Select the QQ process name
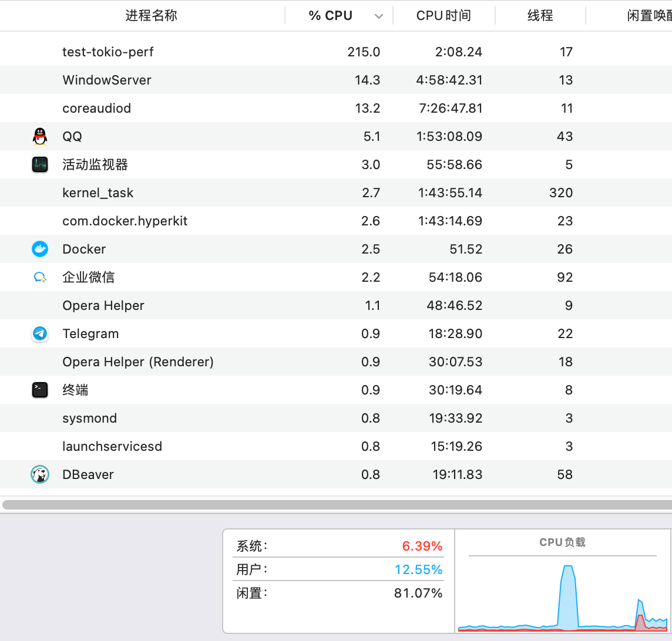The width and height of the screenshot is (672, 641). [72, 136]
